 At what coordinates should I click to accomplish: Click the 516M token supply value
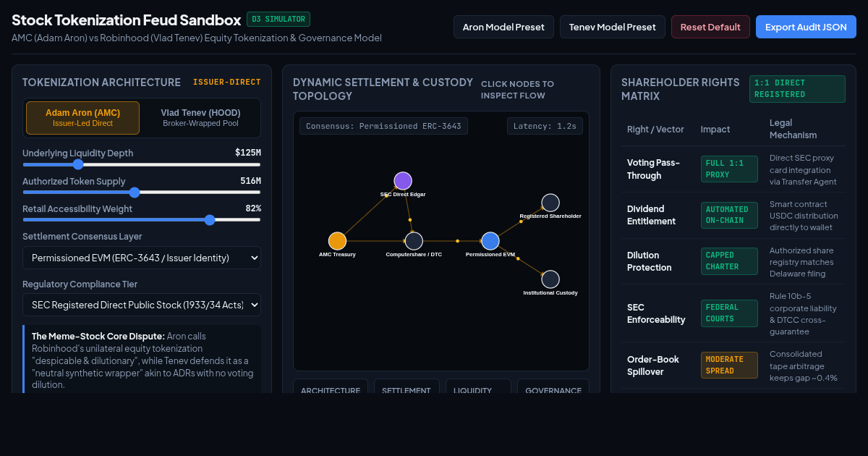point(250,181)
